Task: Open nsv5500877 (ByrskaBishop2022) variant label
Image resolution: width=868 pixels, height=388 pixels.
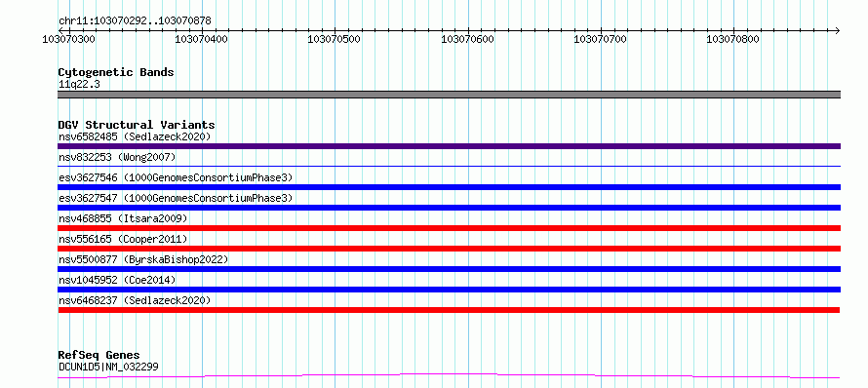Action: [143, 259]
